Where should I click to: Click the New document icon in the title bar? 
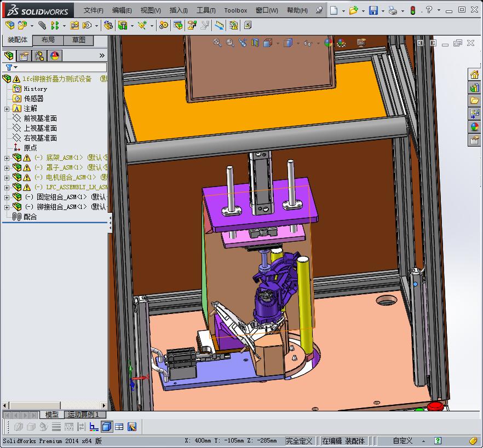click(x=334, y=10)
